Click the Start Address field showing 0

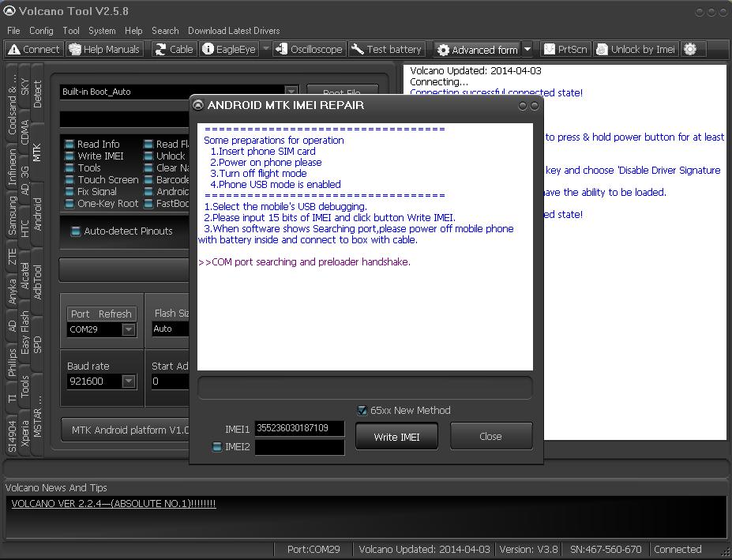[170, 381]
